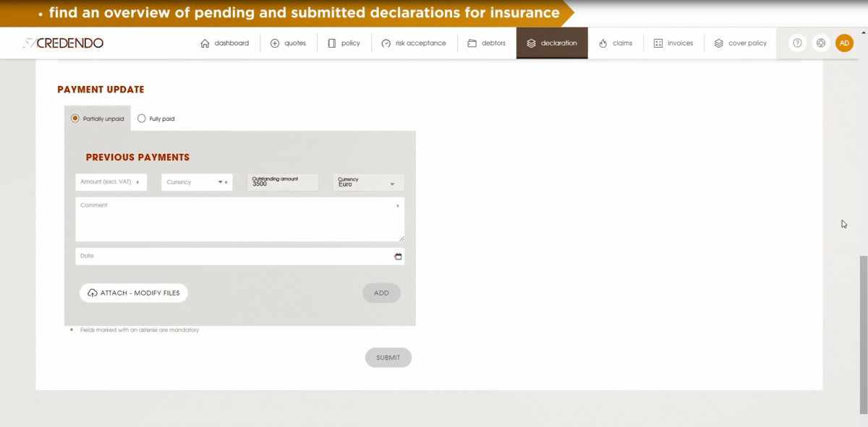Screen dimensions: 868x427
Task: Click the ADD button
Action: [x=381, y=293]
